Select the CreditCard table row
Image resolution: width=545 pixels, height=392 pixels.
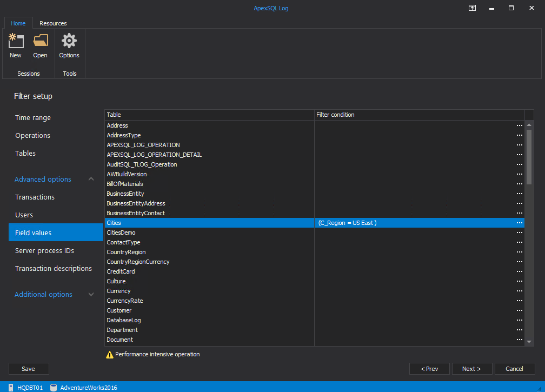tap(121, 271)
